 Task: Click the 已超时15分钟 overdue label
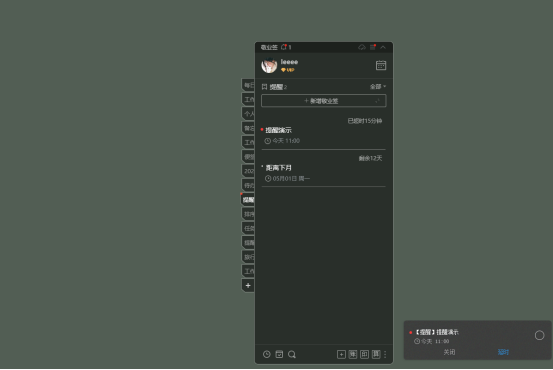coord(365,121)
